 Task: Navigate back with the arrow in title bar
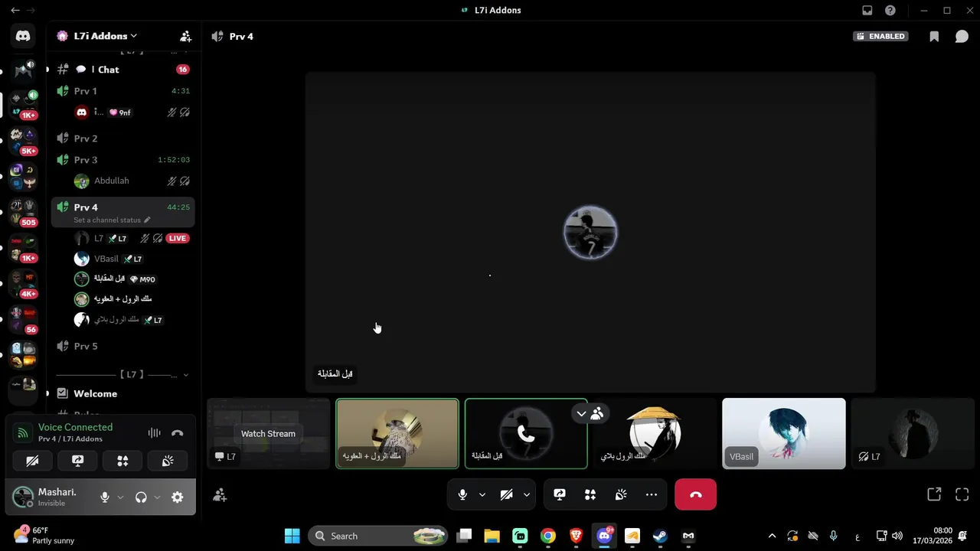pyautogui.click(x=15, y=11)
